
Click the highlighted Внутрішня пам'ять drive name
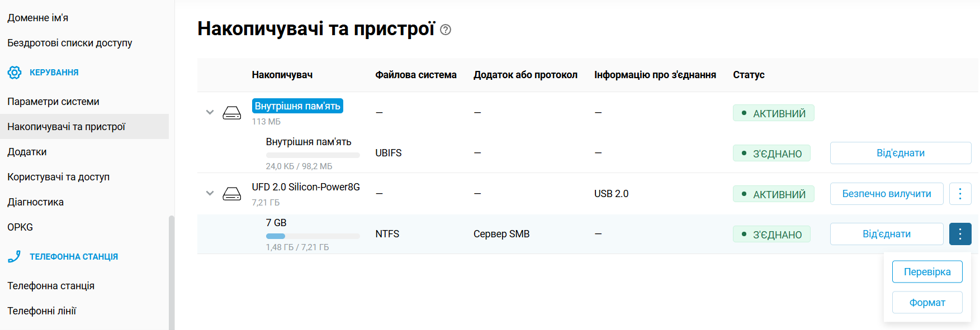(x=297, y=106)
